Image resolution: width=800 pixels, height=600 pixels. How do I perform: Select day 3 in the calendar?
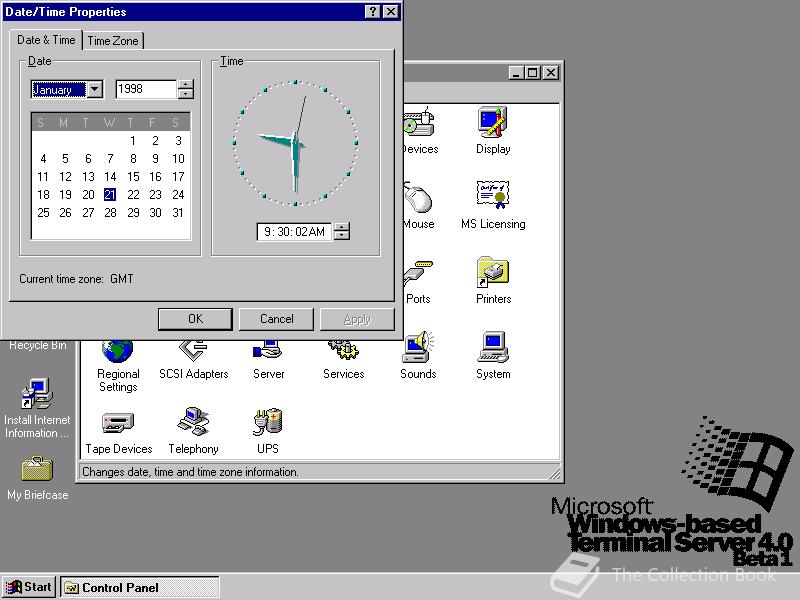pyautogui.click(x=178, y=140)
